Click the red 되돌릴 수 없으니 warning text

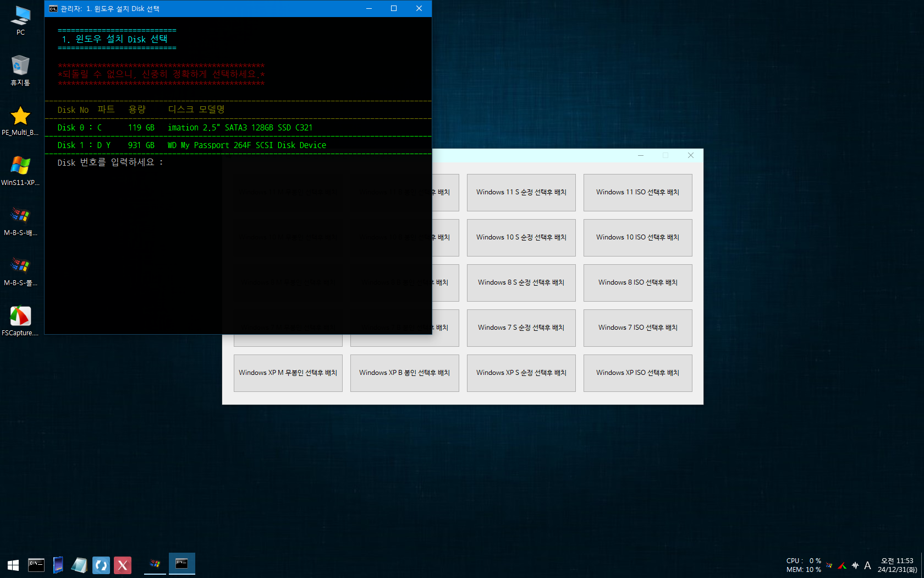click(161, 74)
